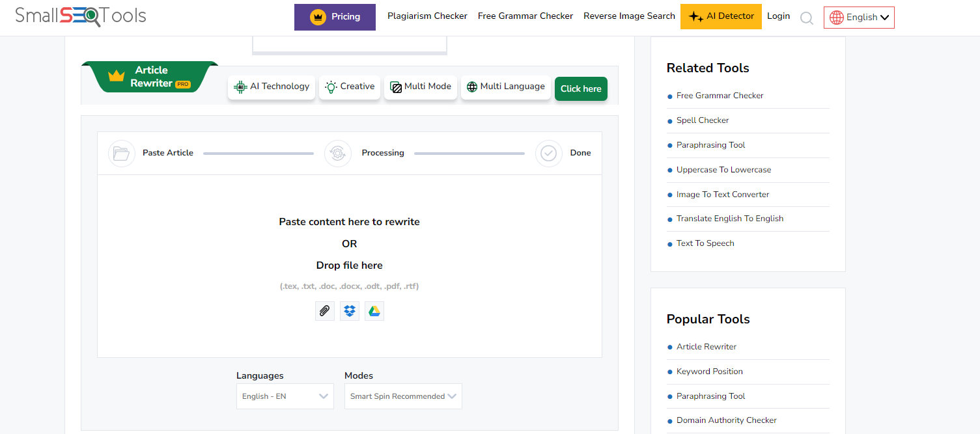Viewport: 980px width, 434px height.
Task: Expand the Modes dropdown
Action: pyautogui.click(x=403, y=396)
